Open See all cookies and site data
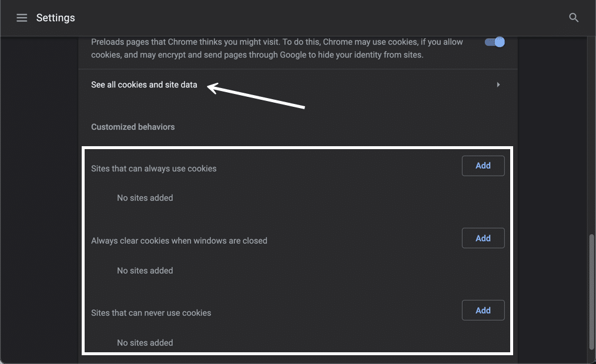Viewport: 596px width, 364px height. 143,84
